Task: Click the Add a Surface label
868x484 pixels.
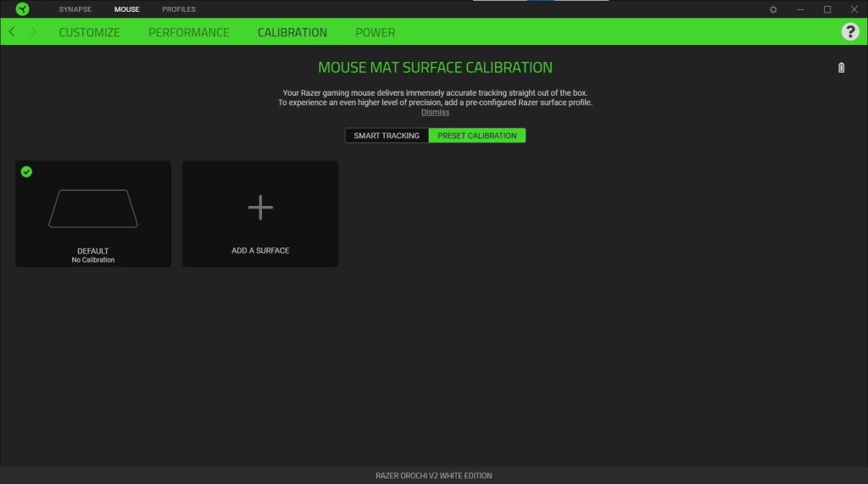Action: 260,250
